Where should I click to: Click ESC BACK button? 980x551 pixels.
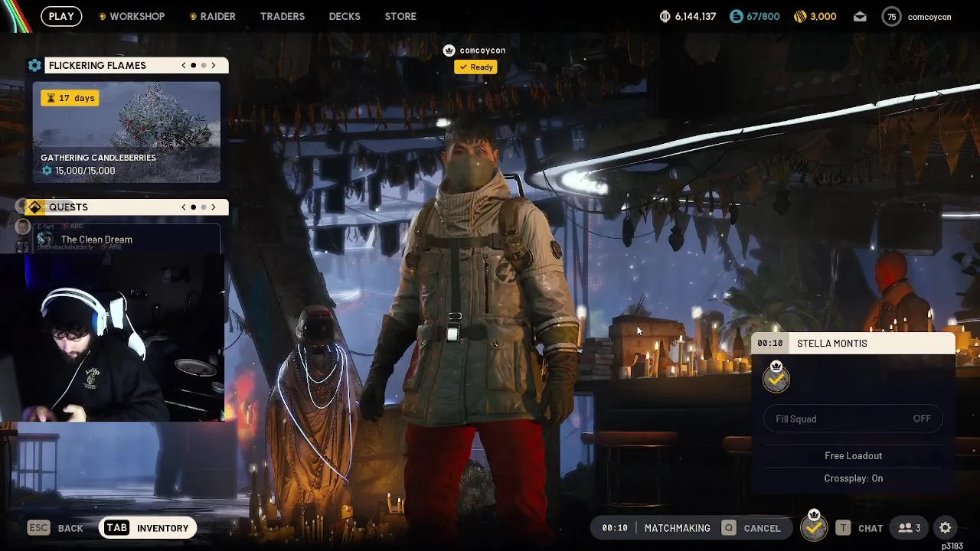(55, 528)
